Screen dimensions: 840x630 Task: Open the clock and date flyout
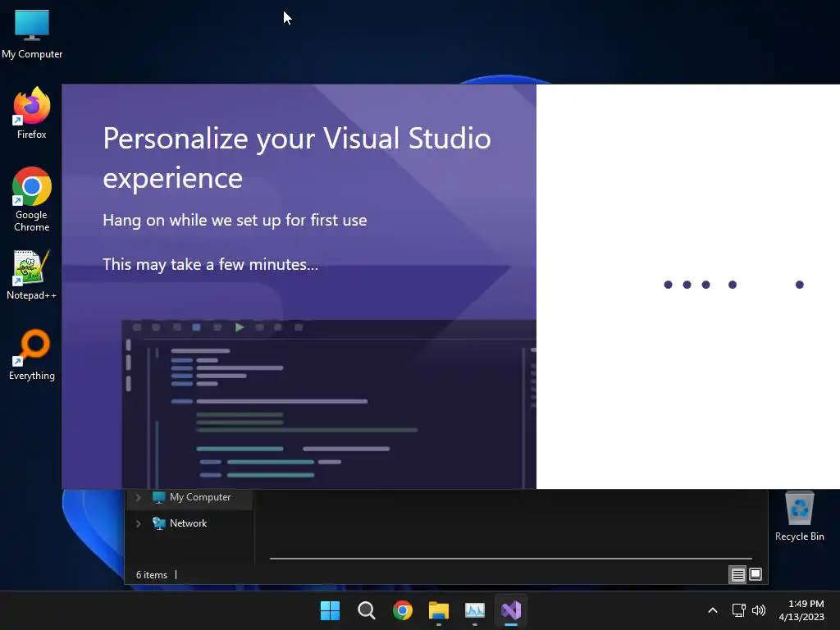[x=801, y=610]
